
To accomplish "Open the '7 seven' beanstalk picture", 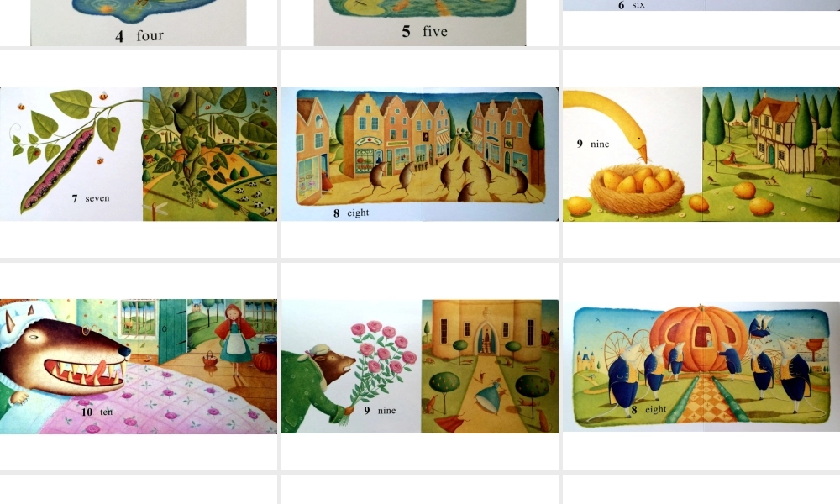I will click(139, 154).
